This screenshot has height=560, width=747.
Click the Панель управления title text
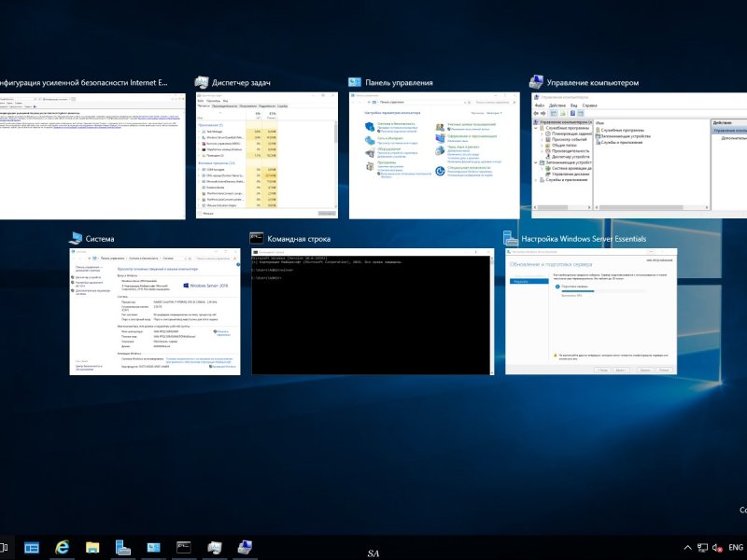coord(399,83)
